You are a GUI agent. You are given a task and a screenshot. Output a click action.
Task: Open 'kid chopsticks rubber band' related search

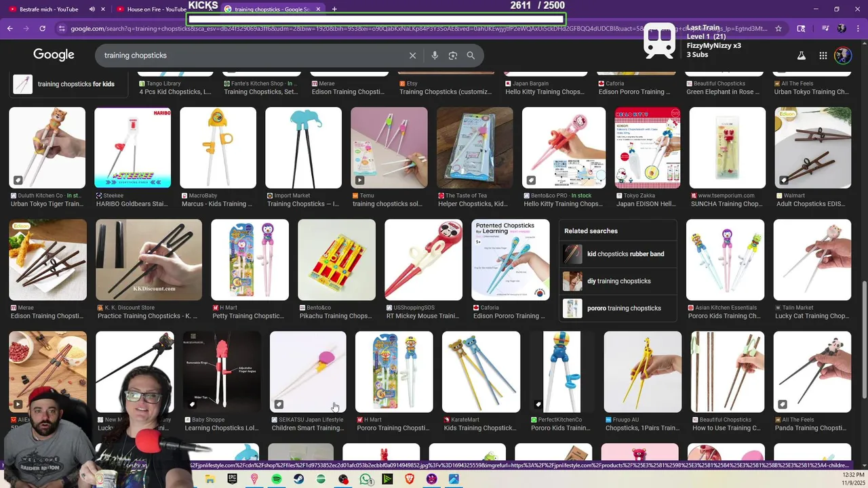(618, 254)
